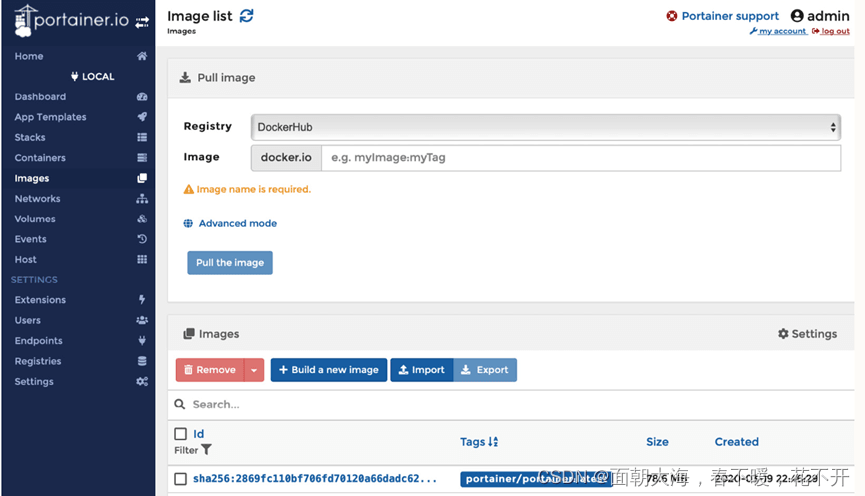
Task: Click the App Templates rocket icon
Action: tap(142, 117)
